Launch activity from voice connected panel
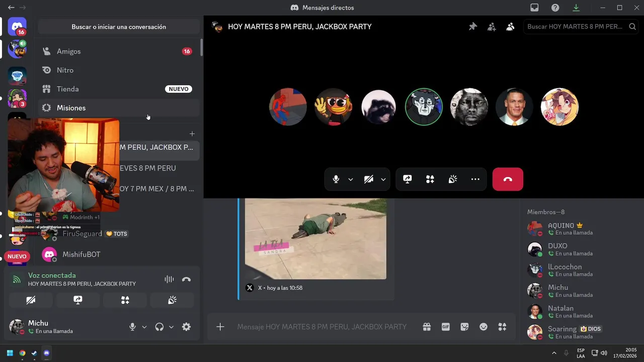The height and width of the screenshot is (362, 644). (x=125, y=300)
